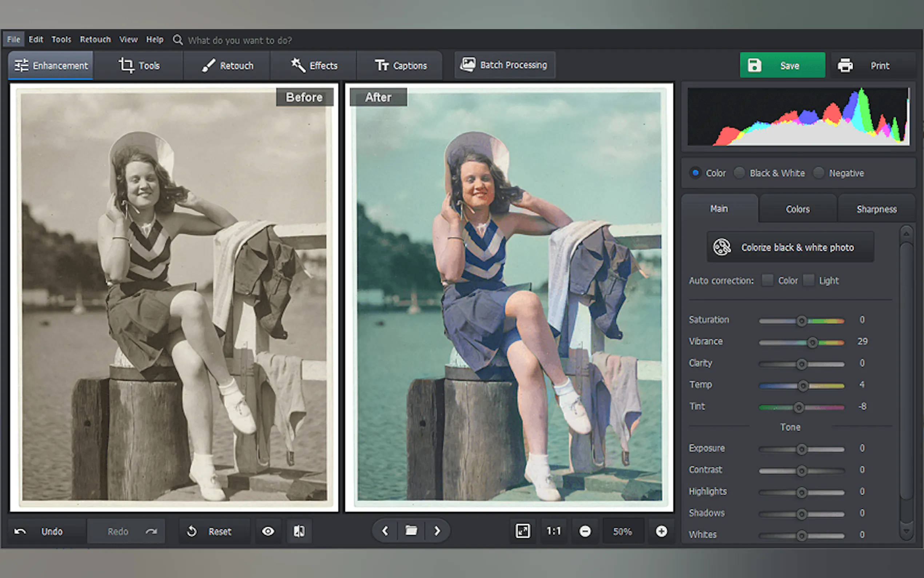Go to the next photo arrow

(x=437, y=531)
